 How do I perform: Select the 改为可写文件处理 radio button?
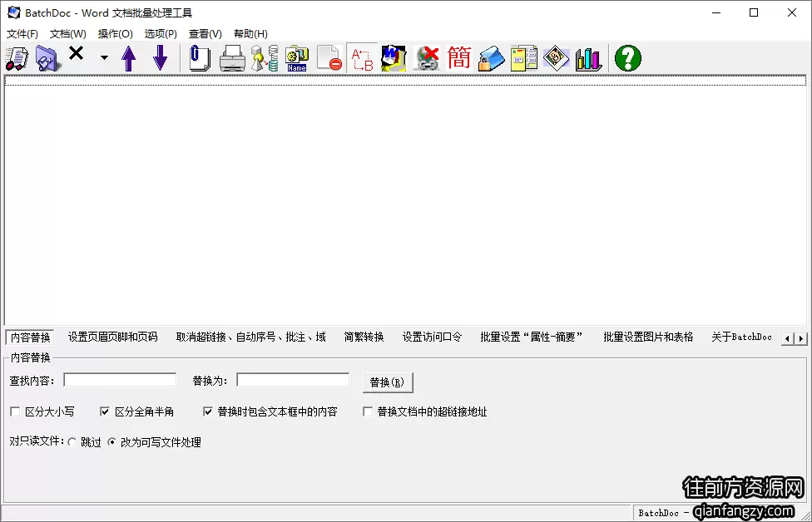111,442
